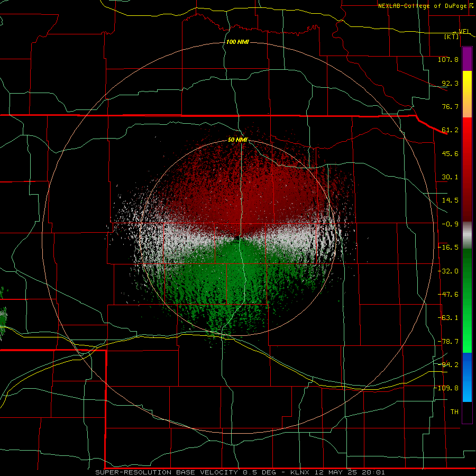This screenshot has width=476, height=476.
Task: Select the 45.6 velocity scale value
Action: tap(450, 153)
